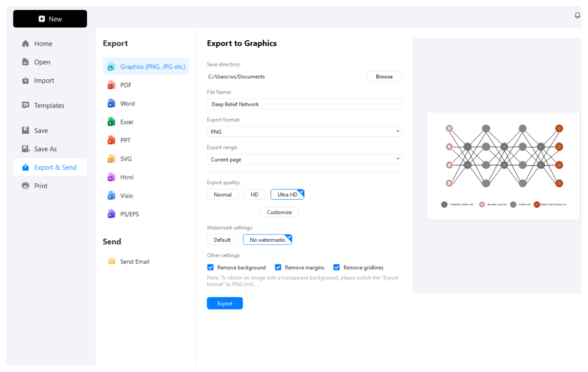The image size is (588, 372).
Task: Click the notification bell icon
Action: pyautogui.click(x=577, y=15)
